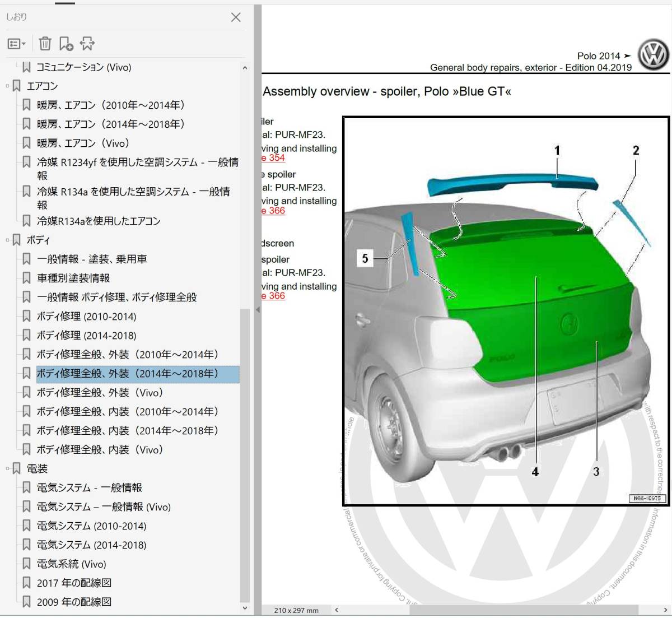Open 暖房、エアコン（2010年～2014年）bookmark
This screenshot has height=618, width=672.
(111, 105)
